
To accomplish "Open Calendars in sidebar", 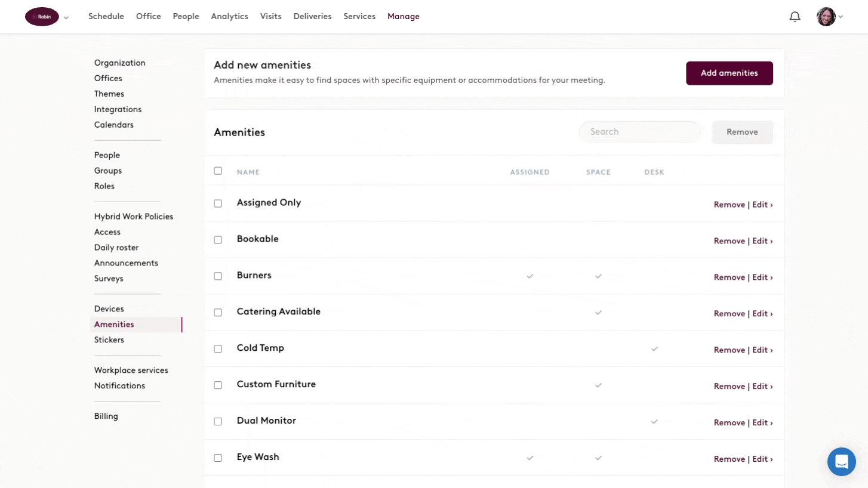I will [x=114, y=125].
